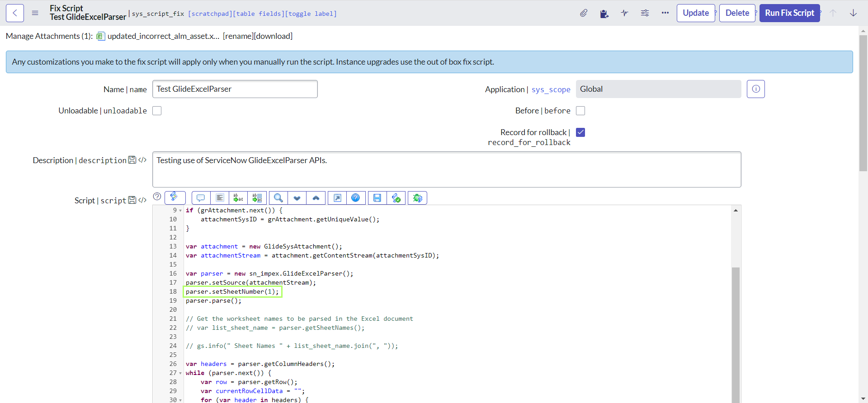
Task: Find previous occurrence up chevron
Action: click(x=316, y=198)
